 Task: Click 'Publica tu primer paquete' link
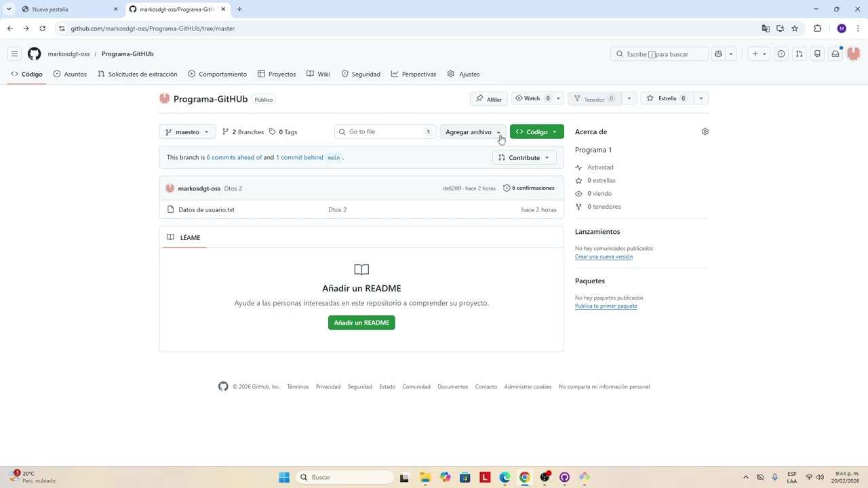(606, 306)
